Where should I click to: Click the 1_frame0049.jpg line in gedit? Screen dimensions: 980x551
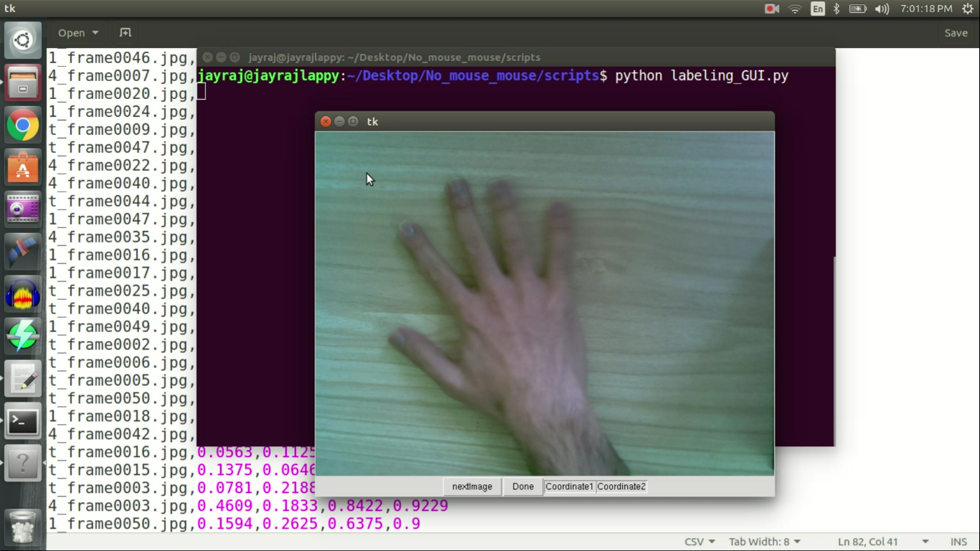coord(122,327)
